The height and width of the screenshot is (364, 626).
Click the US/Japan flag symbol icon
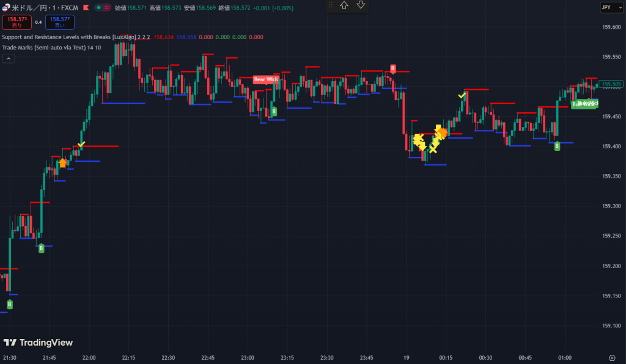(6, 7)
